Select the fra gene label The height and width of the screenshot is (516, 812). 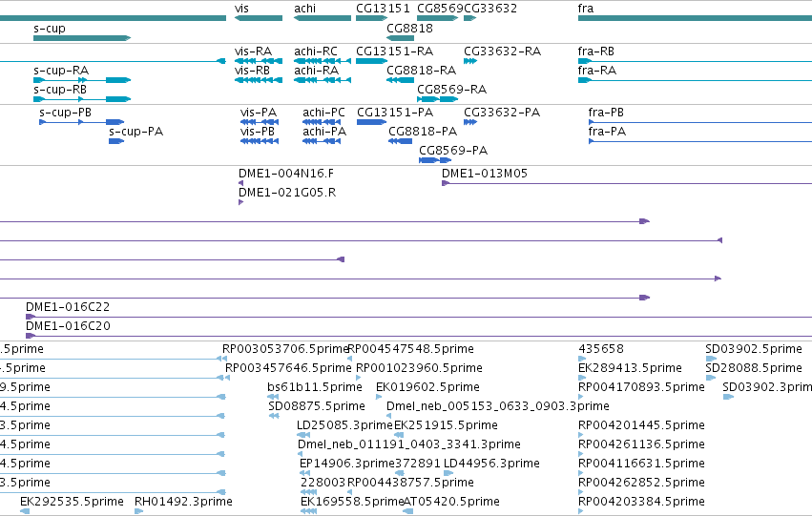[586, 9]
